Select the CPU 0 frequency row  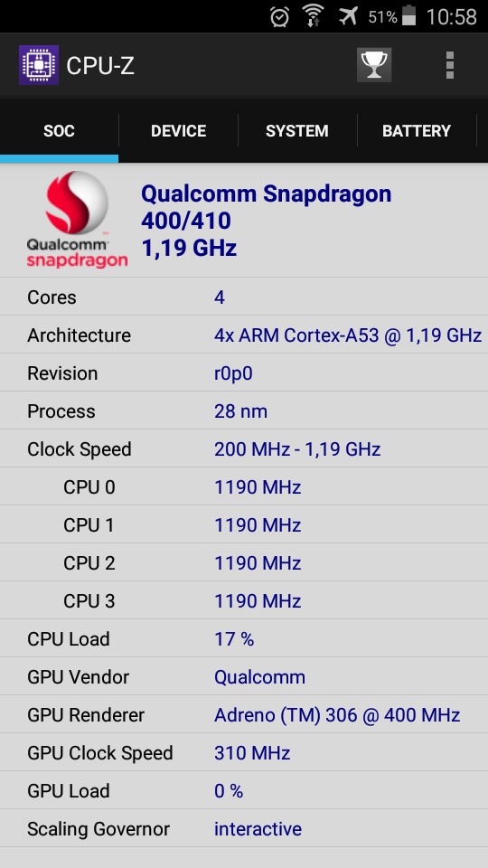pyautogui.click(x=244, y=487)
